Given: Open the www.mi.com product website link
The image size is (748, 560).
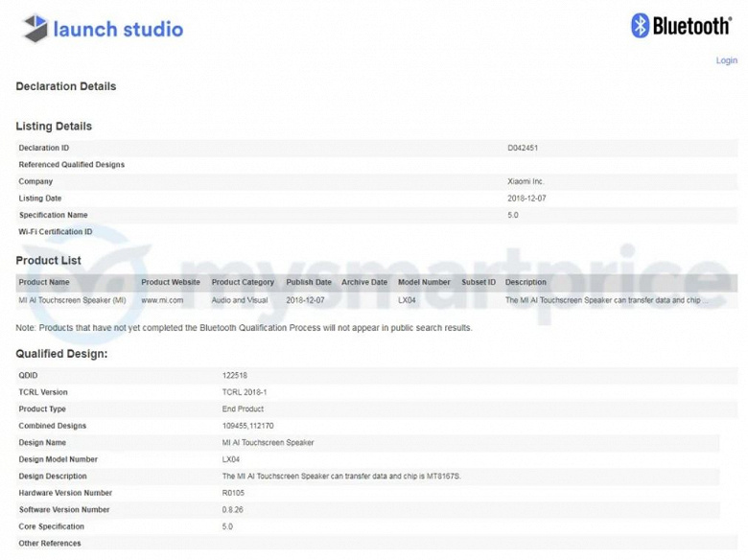Looking at the screenshot, I should click(x=162, y=300).
